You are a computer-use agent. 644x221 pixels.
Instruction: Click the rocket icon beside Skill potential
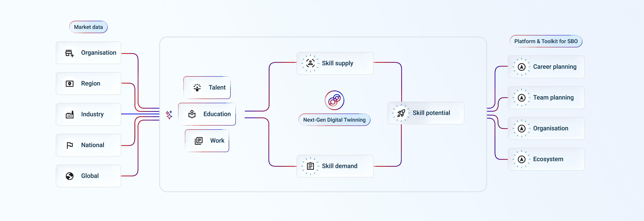point(401,113)
